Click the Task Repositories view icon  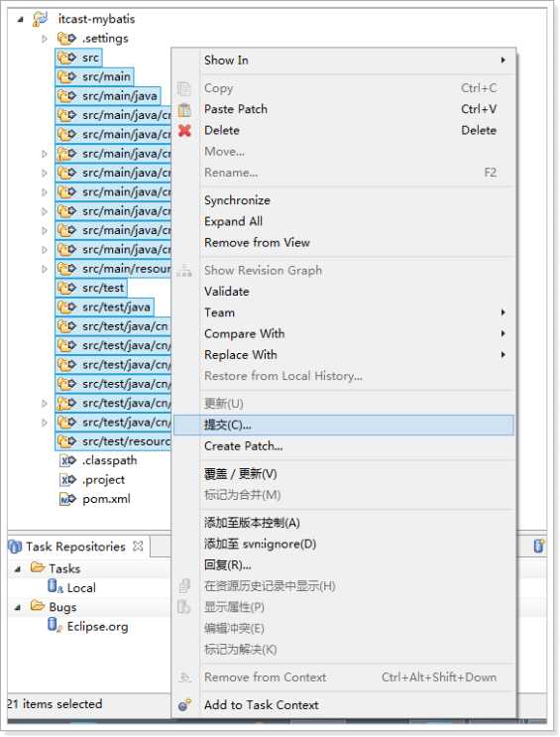pos(15,547)
